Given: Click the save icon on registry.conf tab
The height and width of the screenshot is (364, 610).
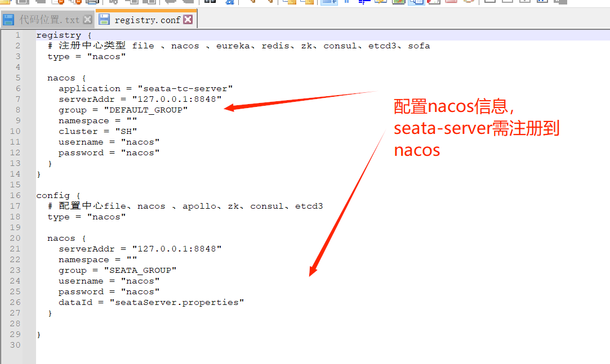Looking at the screenshot, I should tap(104, 20).
